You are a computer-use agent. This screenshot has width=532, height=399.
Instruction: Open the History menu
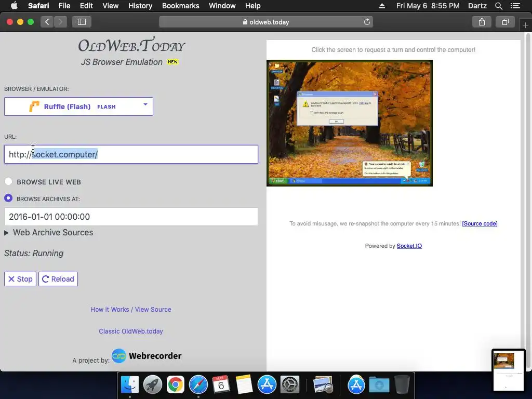(x=140, y=6)
